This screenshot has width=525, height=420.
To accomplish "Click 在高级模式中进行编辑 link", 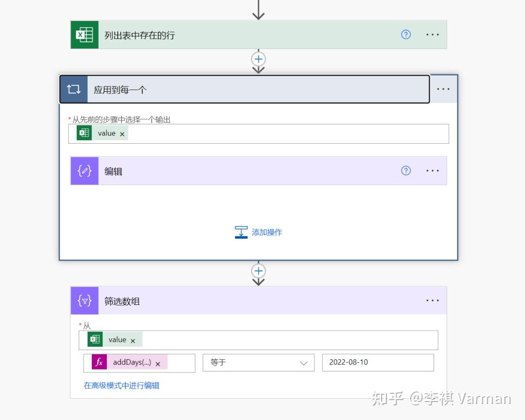I will 122,386.
